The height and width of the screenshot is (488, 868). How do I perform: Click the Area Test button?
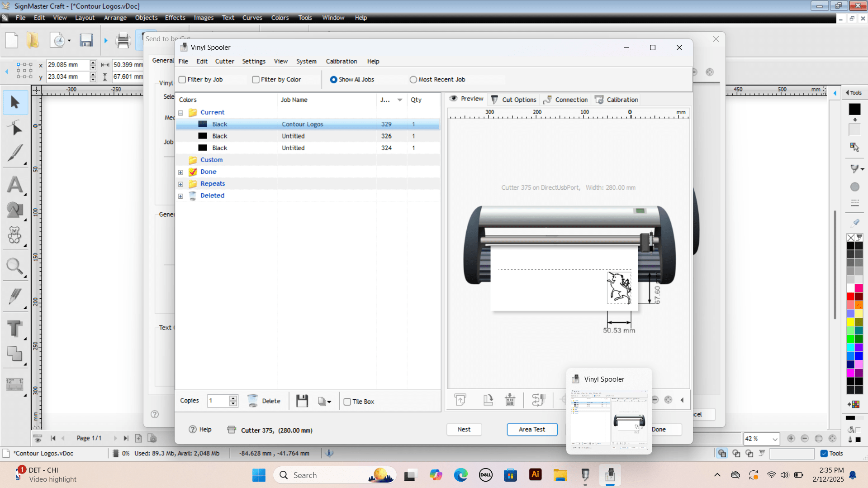tap(532, 429)
